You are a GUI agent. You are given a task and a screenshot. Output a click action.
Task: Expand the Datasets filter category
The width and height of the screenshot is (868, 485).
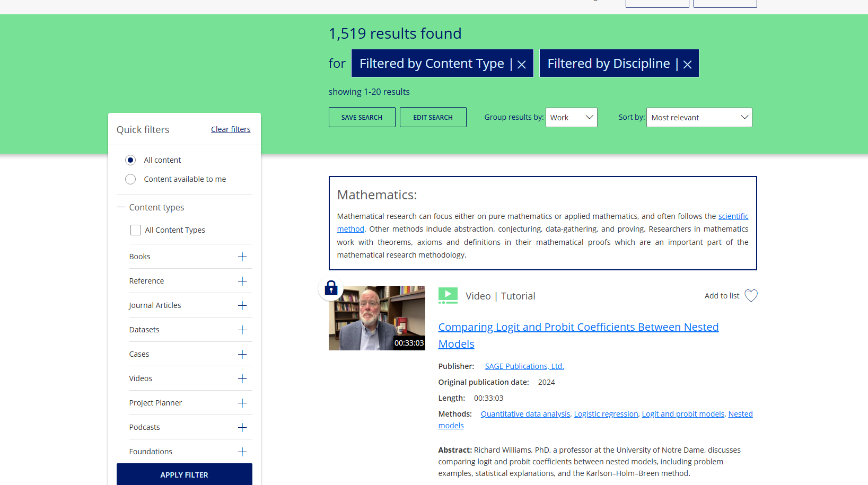(242, 330)
